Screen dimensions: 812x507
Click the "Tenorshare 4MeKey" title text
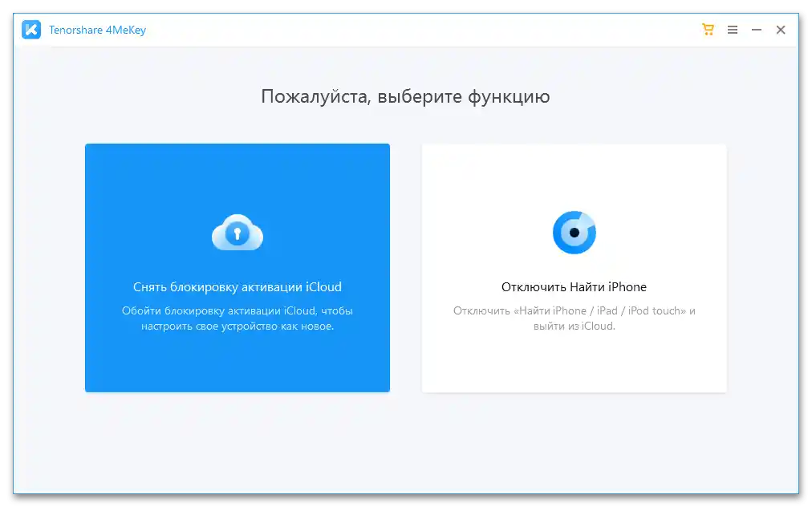click(97, 30)
